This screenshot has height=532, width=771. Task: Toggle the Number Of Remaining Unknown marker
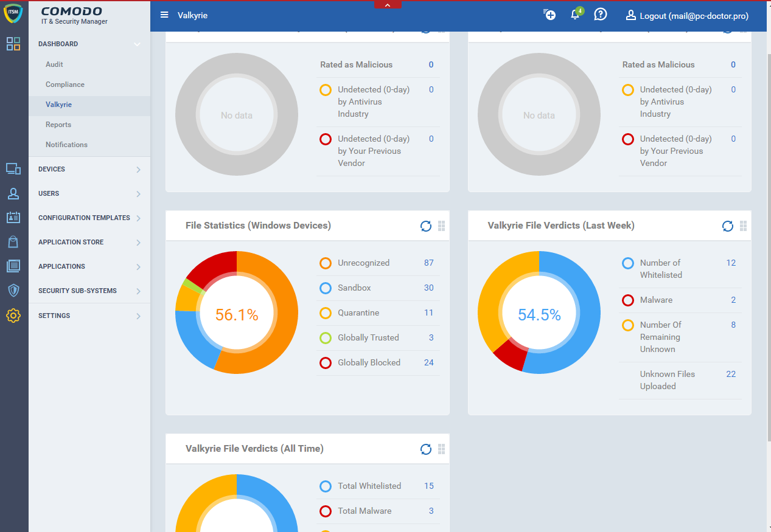click(x=628, y=325)
